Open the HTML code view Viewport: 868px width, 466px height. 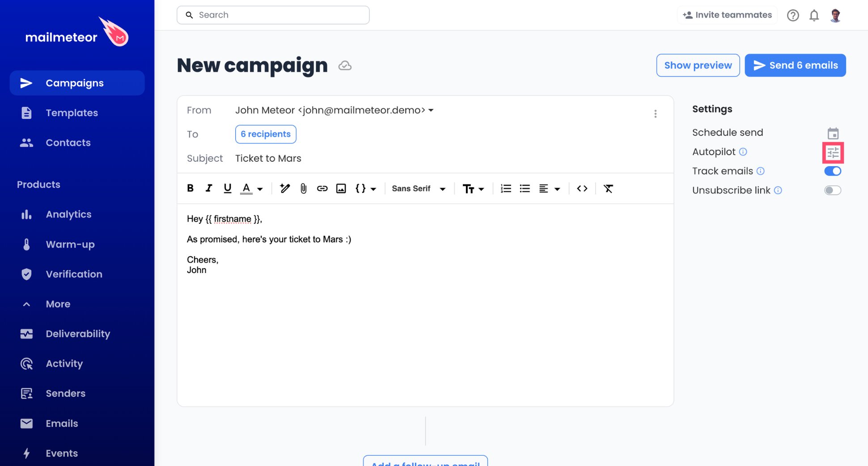click(582, 189)
